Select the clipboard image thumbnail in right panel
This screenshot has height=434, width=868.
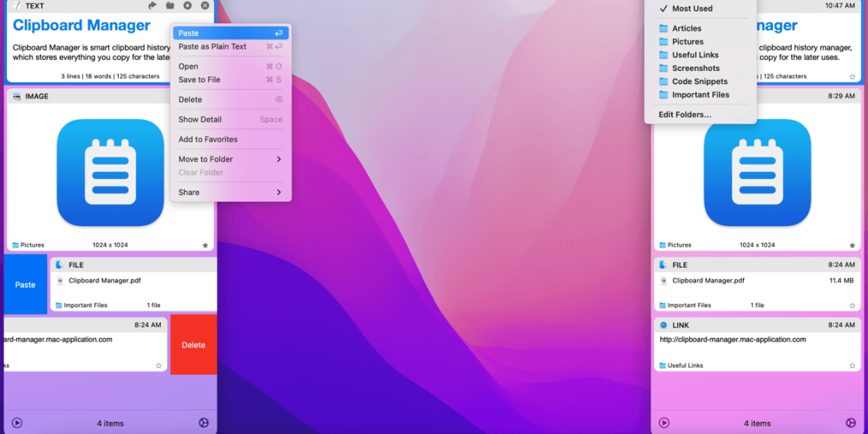point(756,173)
